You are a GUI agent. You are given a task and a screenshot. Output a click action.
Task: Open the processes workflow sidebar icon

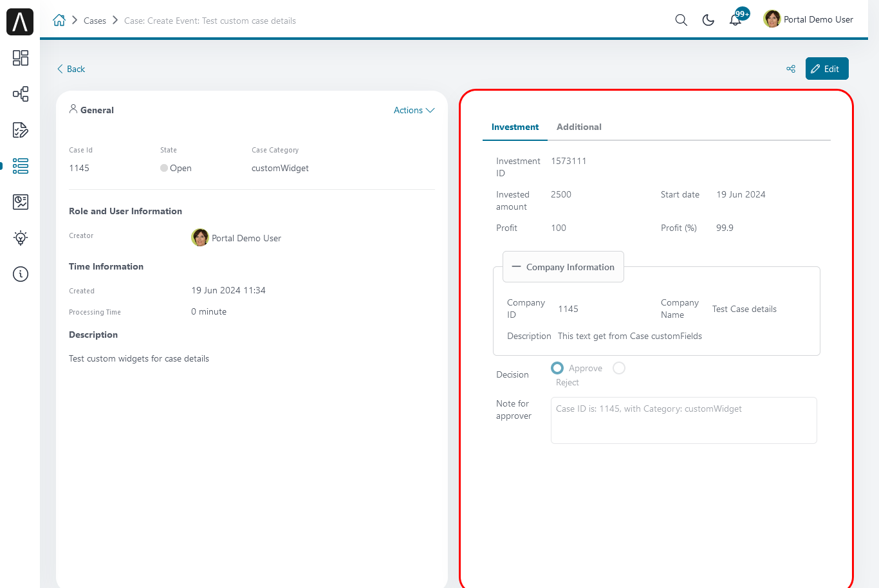(x=21, y=94)
